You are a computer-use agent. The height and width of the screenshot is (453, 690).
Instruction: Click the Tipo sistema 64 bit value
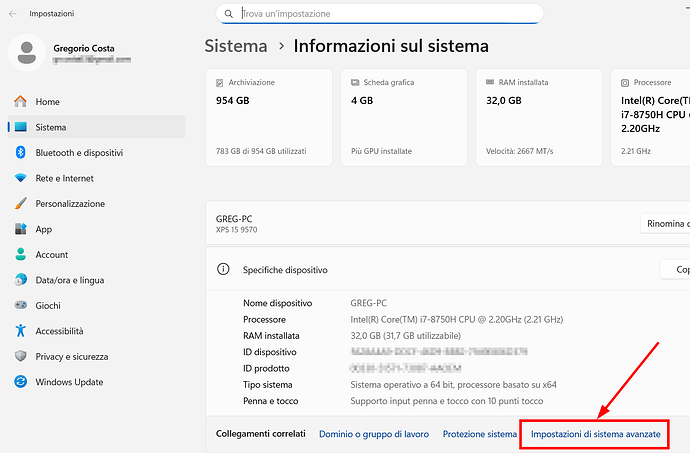453,385
